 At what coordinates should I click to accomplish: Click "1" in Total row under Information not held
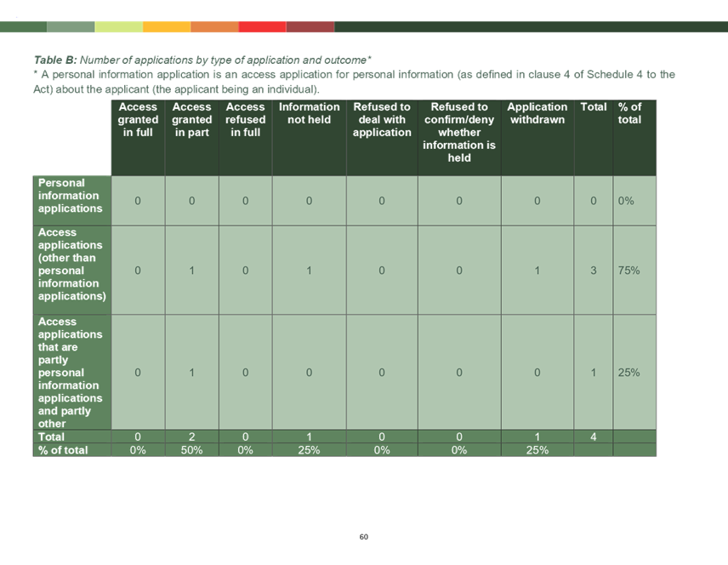coord(309,437)
